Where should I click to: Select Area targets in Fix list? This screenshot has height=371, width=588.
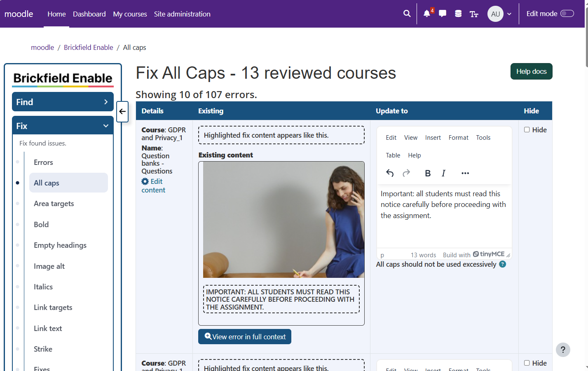click(54, 204)
